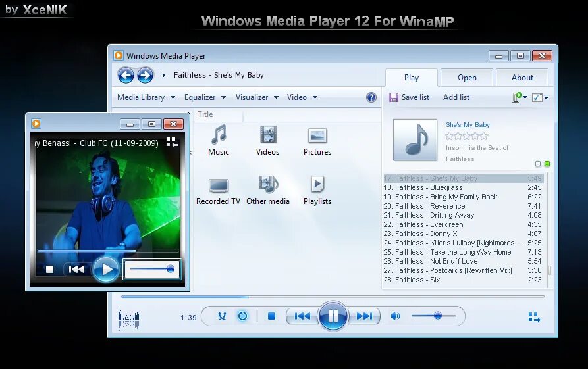Select 28. Faithless - Six
The image size is (588, 369).
coord(462,280)
